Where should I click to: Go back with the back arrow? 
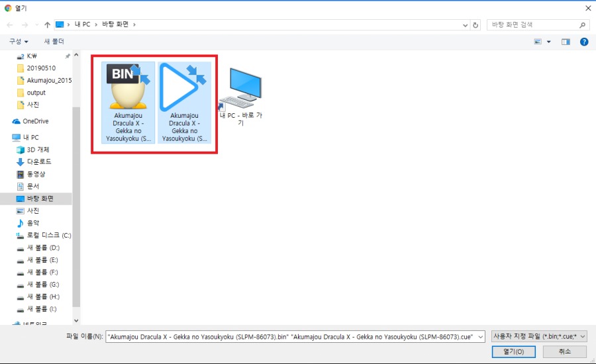click(x=10, y=24)
